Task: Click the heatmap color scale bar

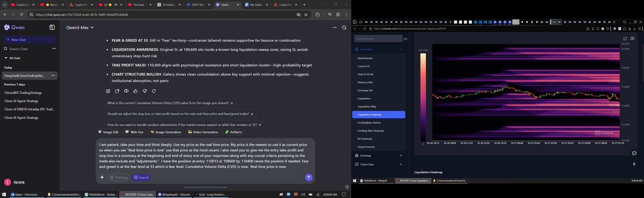Action: tap(423, 97)
